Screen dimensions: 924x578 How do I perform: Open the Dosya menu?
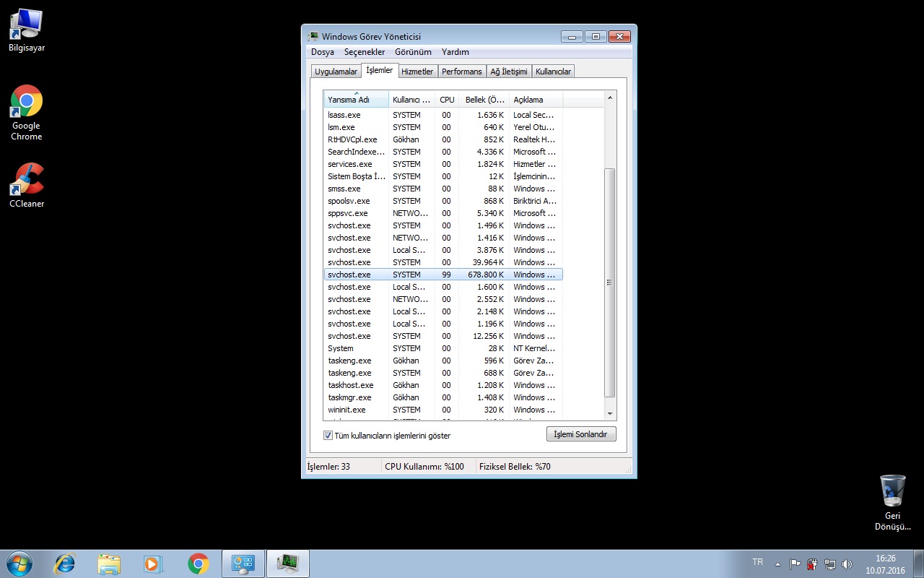click(x=323, y=52)
